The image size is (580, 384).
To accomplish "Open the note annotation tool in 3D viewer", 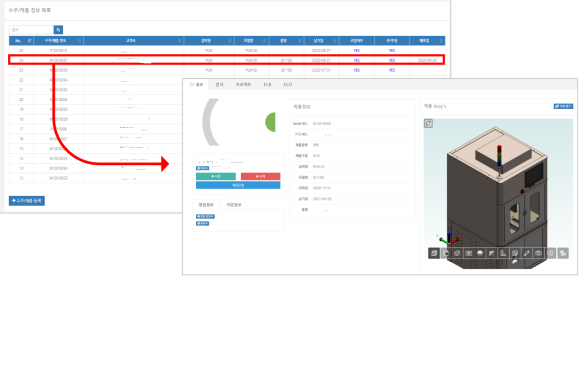I will pyautogui.click(x=515, y=253).
